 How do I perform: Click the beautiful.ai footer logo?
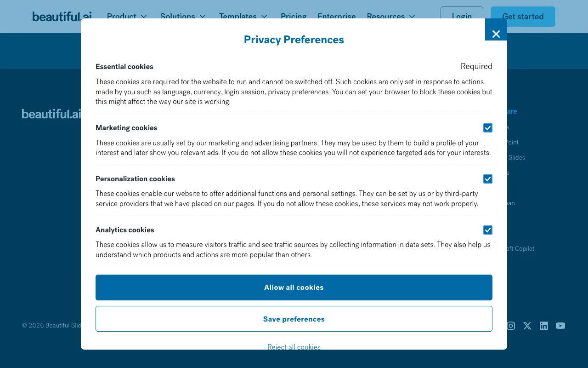pyautogui.click(x=51, y=114)
